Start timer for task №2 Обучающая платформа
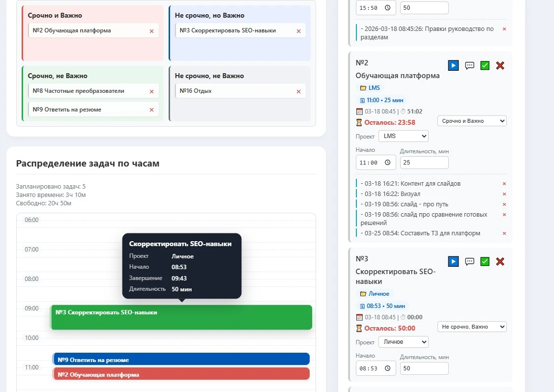The height and width of the screenshot is (392, 554). (453, 65)
